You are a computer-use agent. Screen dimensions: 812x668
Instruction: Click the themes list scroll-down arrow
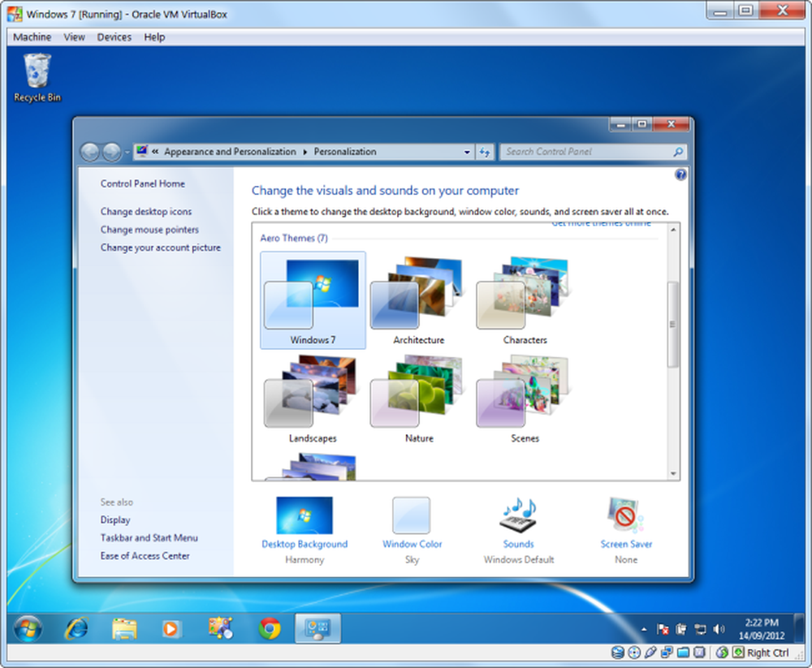[x=673, y=473]
